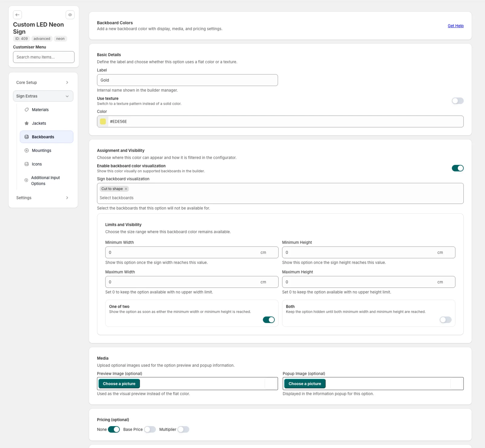The height and width of the screenshot is (448, 485).
Task: Remove the Cut to shape tag
Action: point(126,189)
